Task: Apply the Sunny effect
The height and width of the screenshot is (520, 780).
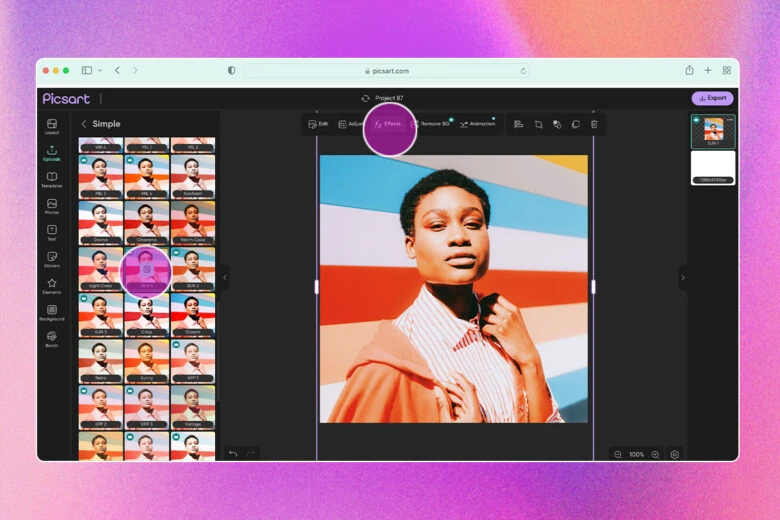Action: pyautogui.click(x=147, y=362)
